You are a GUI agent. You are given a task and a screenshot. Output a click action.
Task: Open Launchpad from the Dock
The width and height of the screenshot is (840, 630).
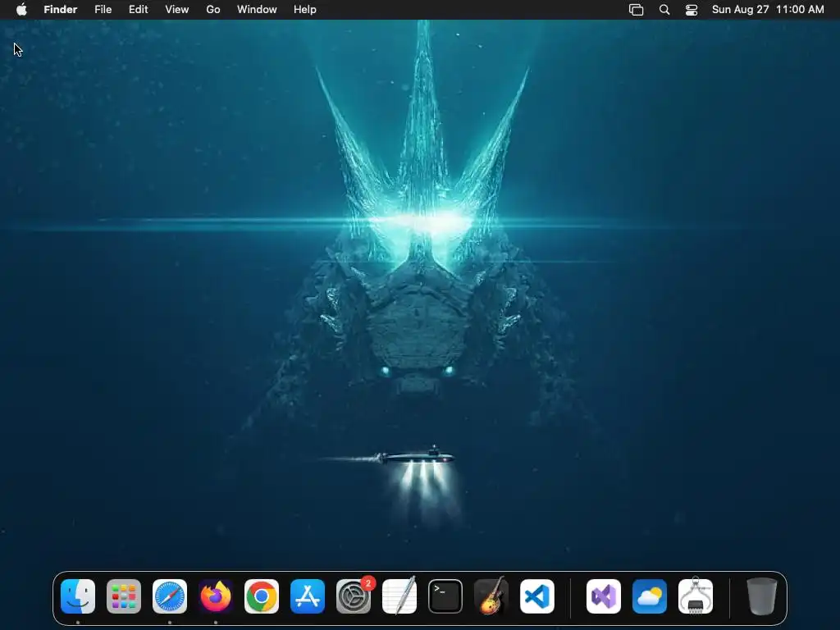pyautogui.click(x=124, y=596)
